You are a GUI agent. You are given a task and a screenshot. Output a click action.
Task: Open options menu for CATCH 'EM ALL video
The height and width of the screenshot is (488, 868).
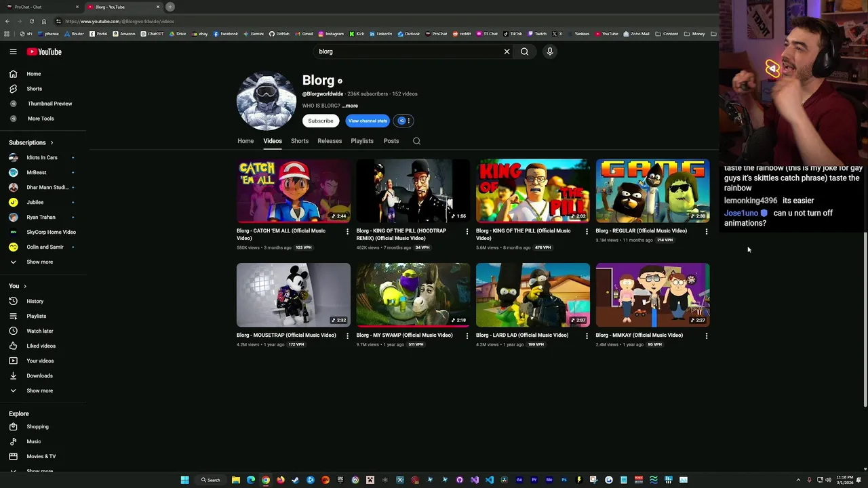pos(347,232)
